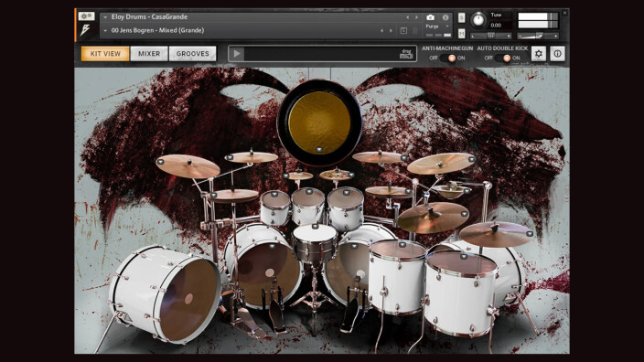Show the instrument info icon beside the camera
Viewport: 644px width, 362px height.
(445, 17)
